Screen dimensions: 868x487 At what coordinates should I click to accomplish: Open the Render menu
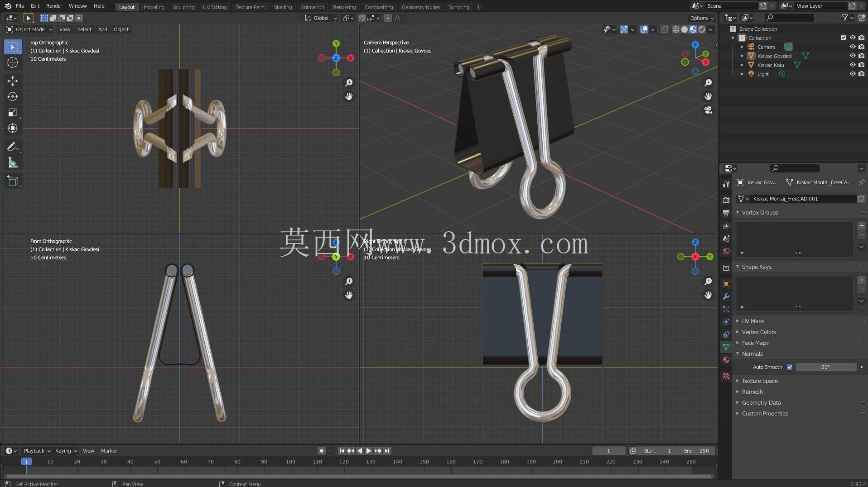[54, 6]
